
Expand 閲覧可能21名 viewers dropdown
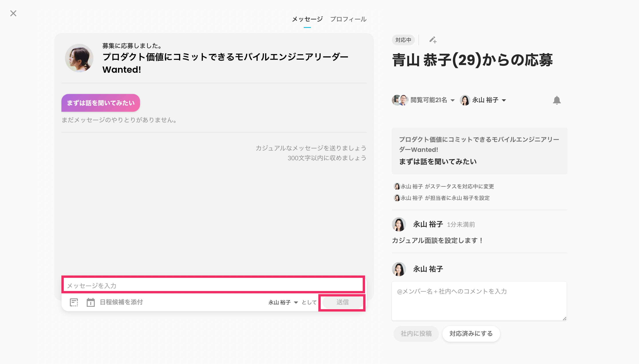(x=452, y=100)
